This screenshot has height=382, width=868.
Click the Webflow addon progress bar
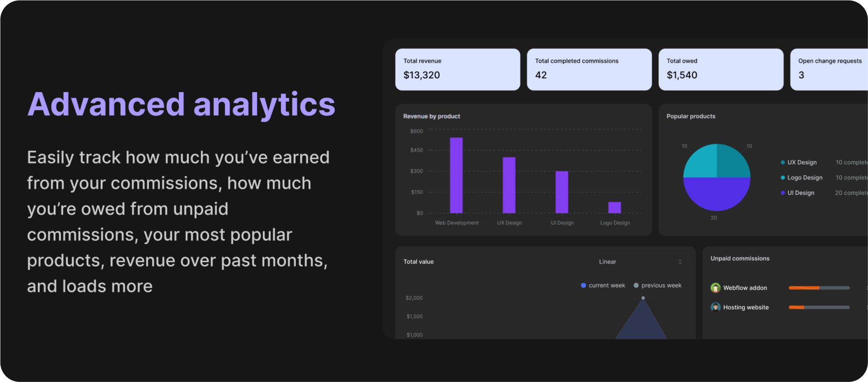819,288
